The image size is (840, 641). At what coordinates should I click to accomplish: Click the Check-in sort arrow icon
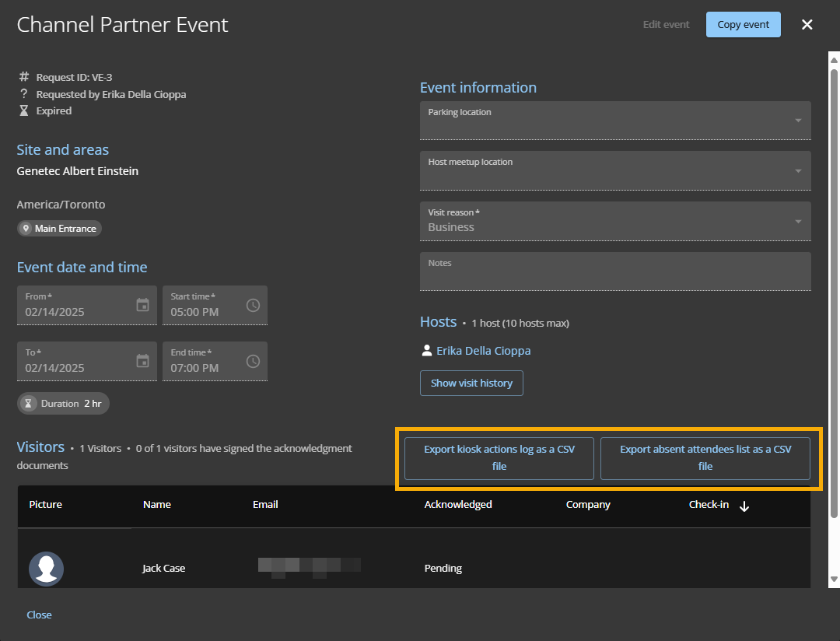click(744, 506)
